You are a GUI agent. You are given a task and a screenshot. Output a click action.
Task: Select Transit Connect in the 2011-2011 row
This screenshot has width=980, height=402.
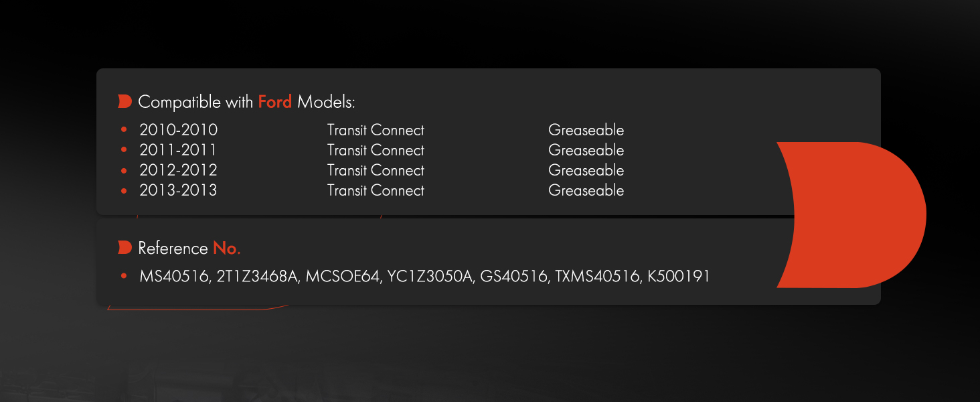tap(376, 150)
